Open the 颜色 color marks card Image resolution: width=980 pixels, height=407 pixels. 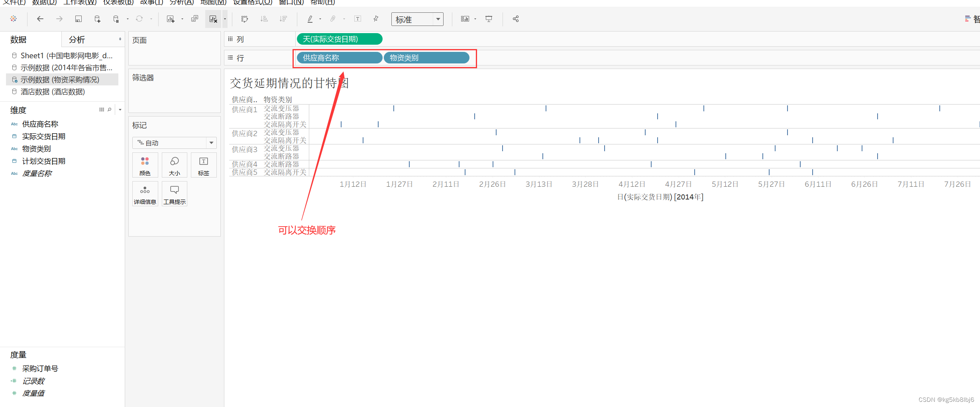(x=145, y=165)
